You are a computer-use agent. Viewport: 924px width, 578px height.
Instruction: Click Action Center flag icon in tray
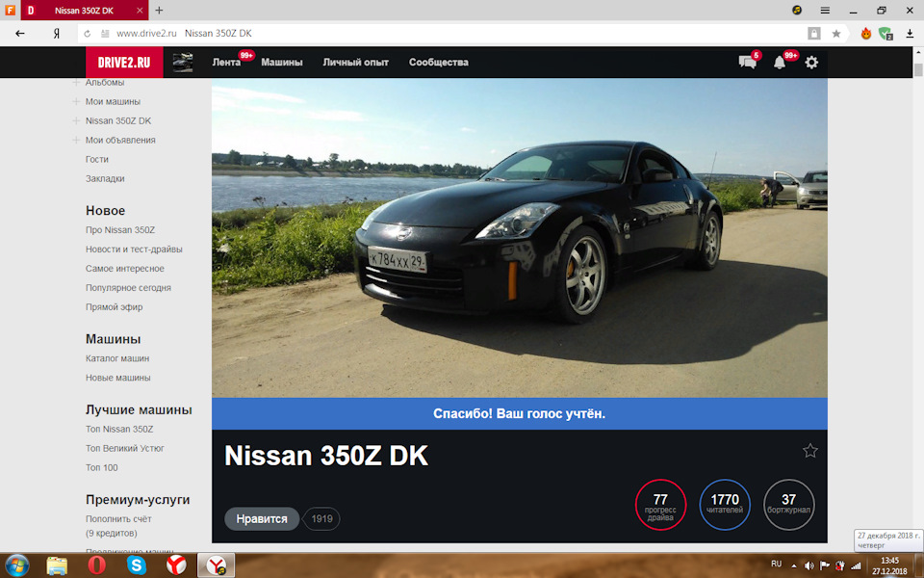point(825,565)
